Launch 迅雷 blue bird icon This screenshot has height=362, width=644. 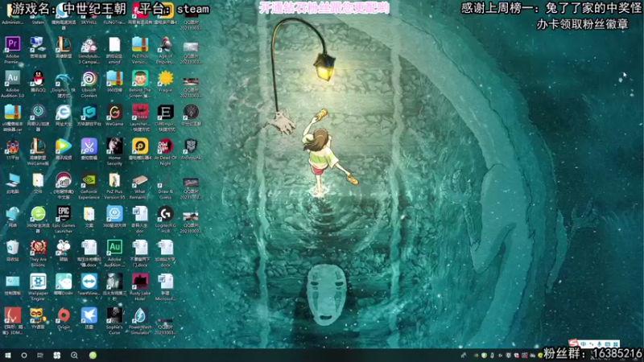click(89, 316)
